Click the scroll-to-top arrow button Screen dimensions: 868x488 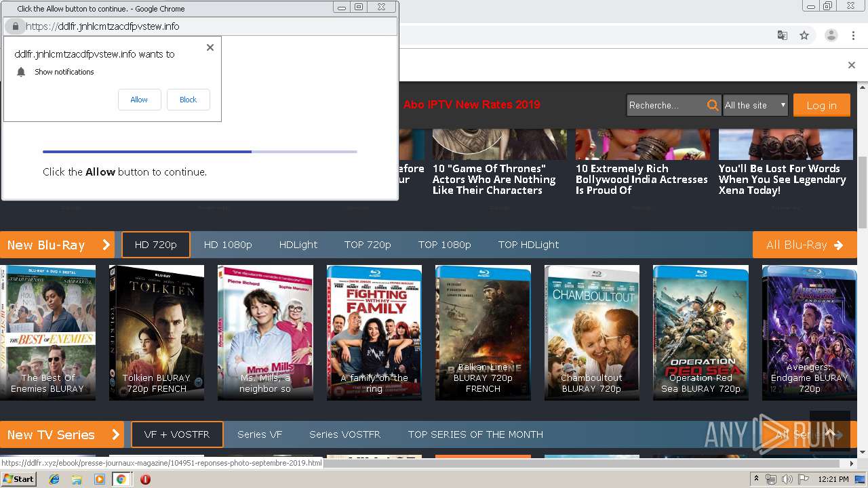tap(830, 431)
